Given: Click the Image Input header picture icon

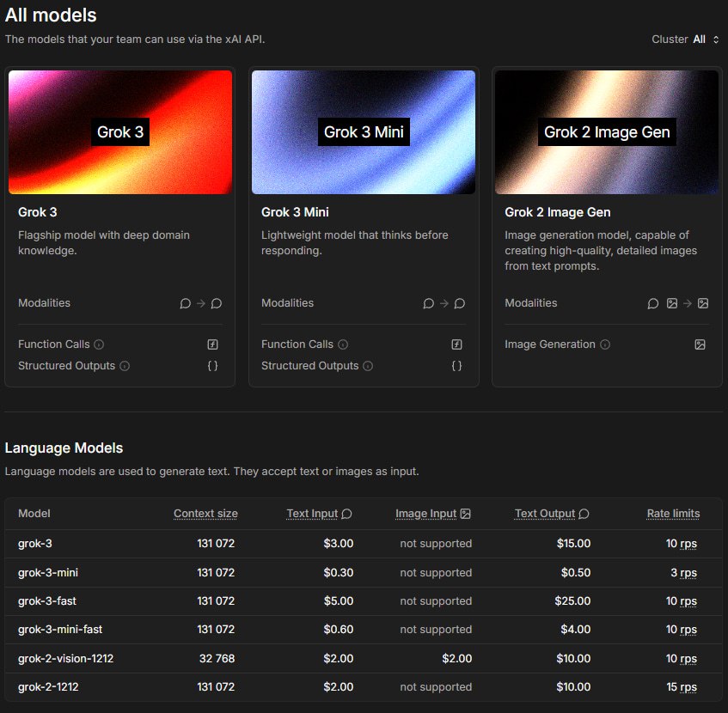Looking at the screenshot, I should point(466,514).
